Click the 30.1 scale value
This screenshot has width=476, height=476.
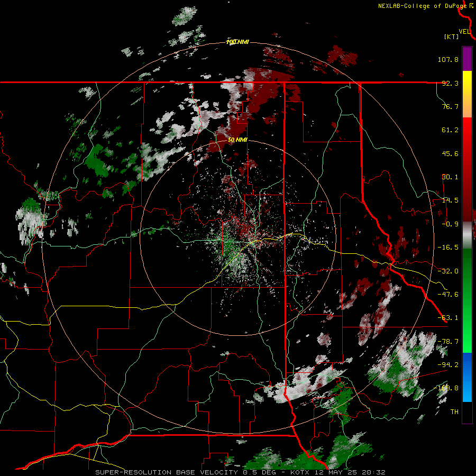(x=450, y=177)
